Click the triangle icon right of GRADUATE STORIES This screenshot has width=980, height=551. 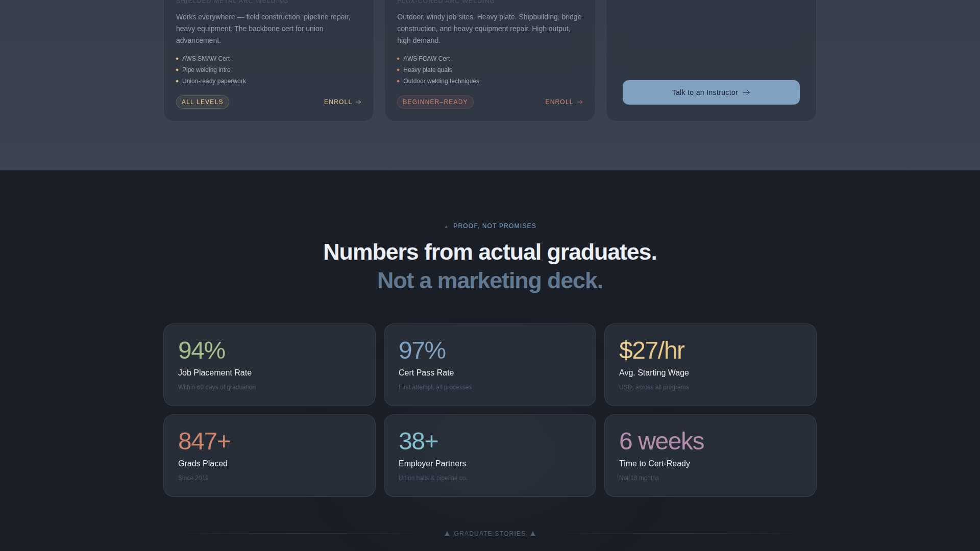click(533, 534)
